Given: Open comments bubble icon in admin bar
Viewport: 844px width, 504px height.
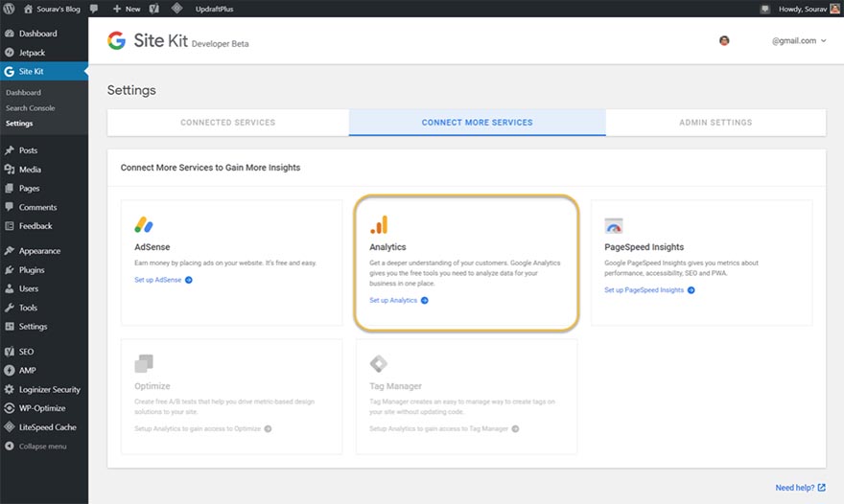Looking at the screenshot, I should tap(94, 9).
